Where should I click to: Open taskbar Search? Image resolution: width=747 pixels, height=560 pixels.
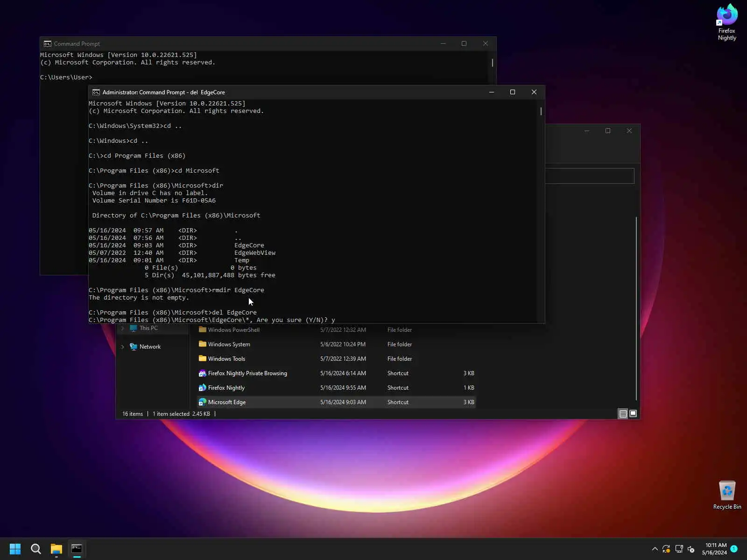(x=35, y=549)
